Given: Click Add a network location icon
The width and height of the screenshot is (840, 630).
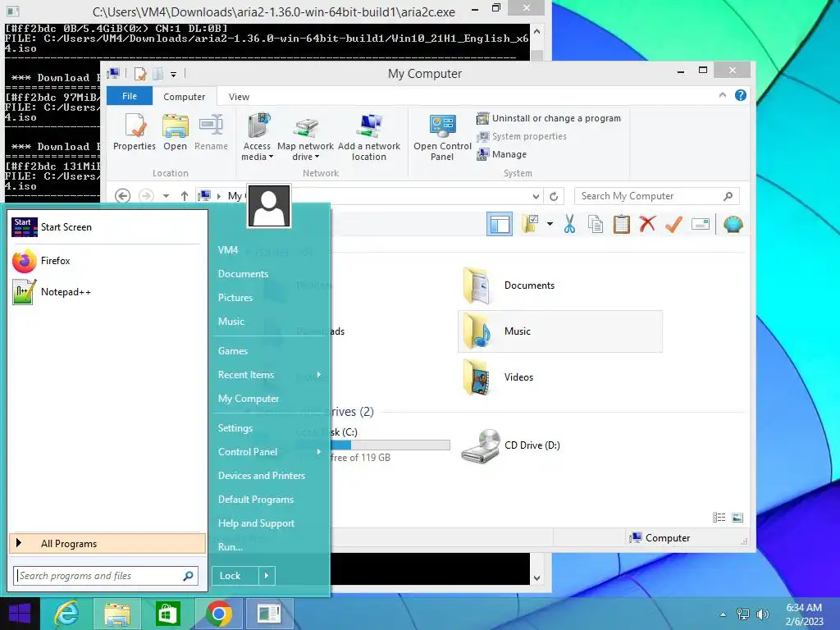Looking at the screenshot, I should click(368, 137).
